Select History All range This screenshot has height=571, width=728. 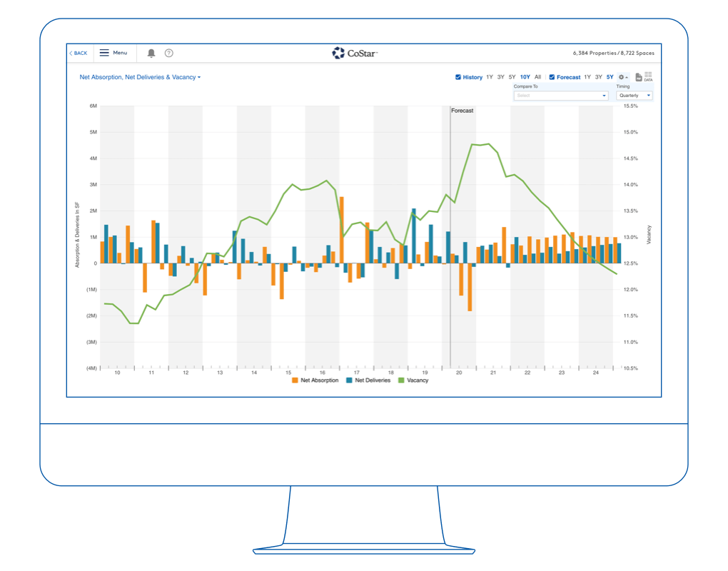coord(537,77)
